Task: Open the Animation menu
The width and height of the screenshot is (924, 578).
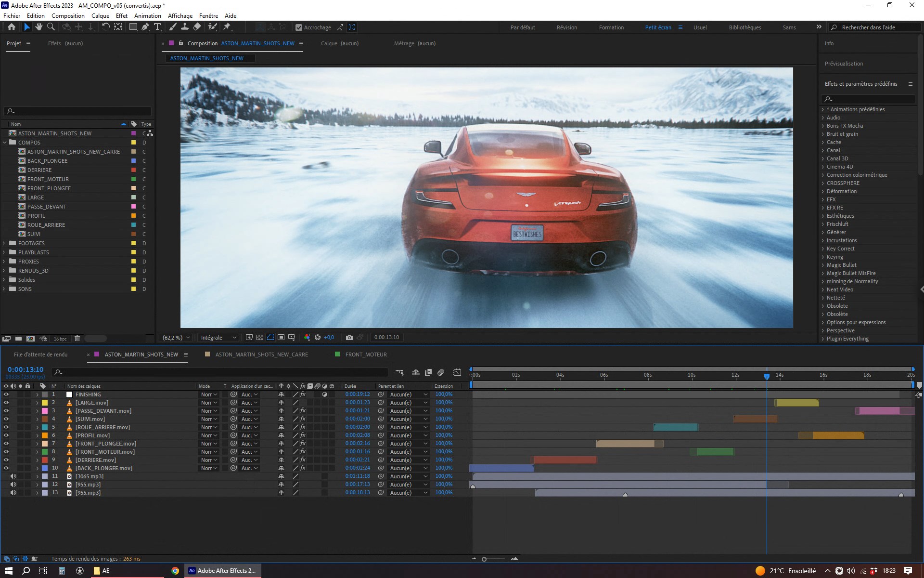Action: (147, 15)
